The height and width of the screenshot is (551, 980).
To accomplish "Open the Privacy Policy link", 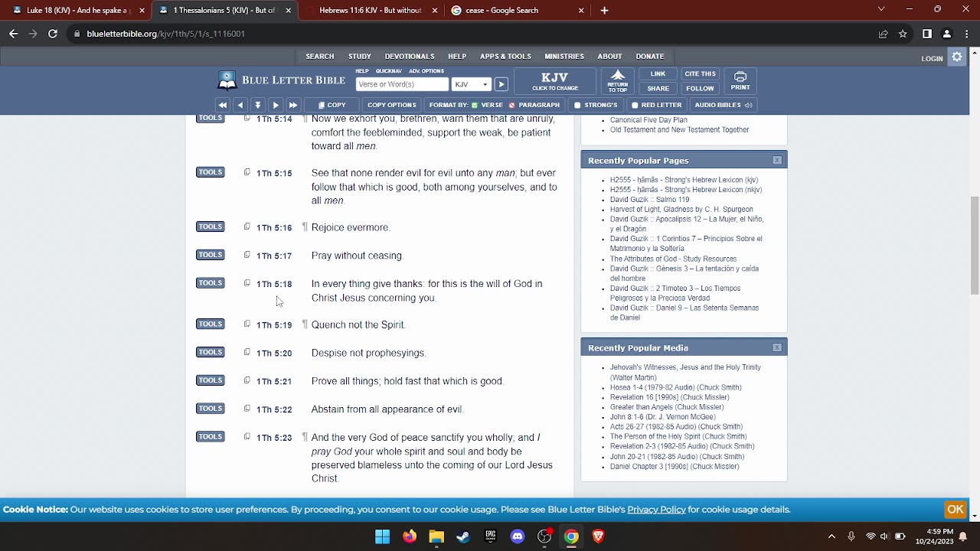I will [x=656, y=510].
